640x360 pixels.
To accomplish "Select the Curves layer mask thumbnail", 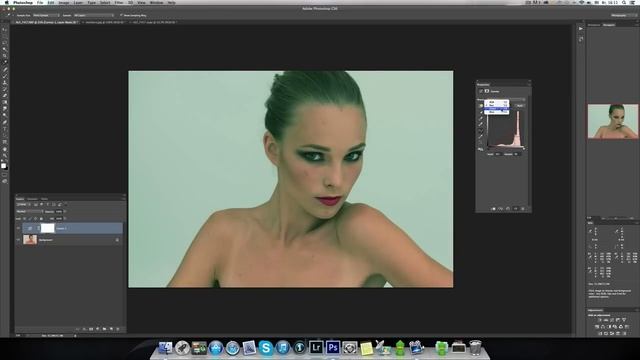I will coord(47,228).
